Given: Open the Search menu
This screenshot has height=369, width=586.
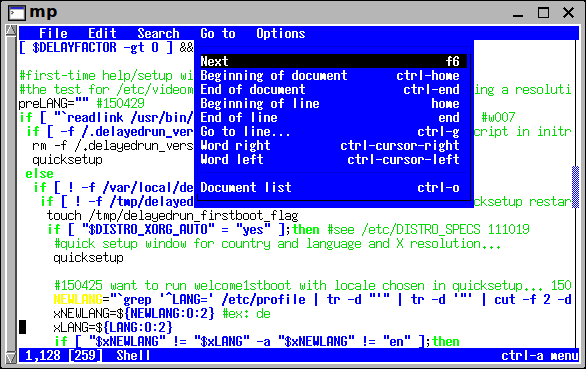Looking at the screenshot, I should click(x=158, y=34).
